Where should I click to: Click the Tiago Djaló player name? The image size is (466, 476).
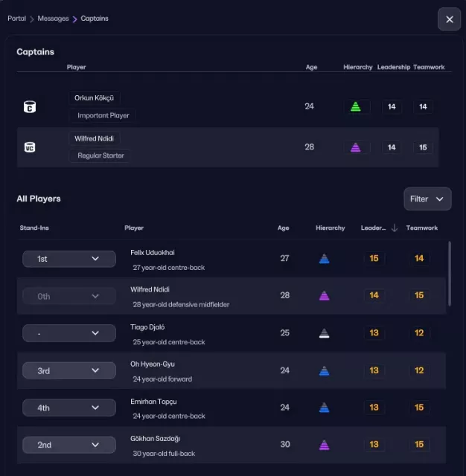coord(147,327)
